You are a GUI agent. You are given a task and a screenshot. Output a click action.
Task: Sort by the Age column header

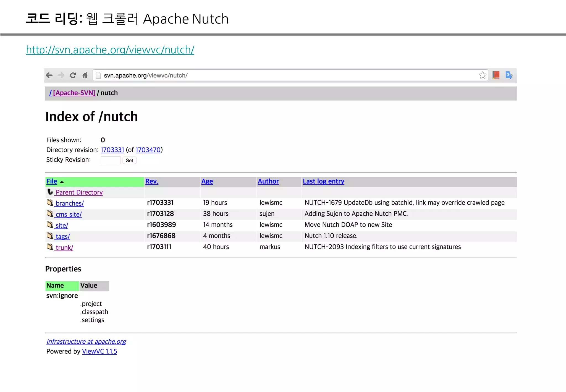click(207, 181)
